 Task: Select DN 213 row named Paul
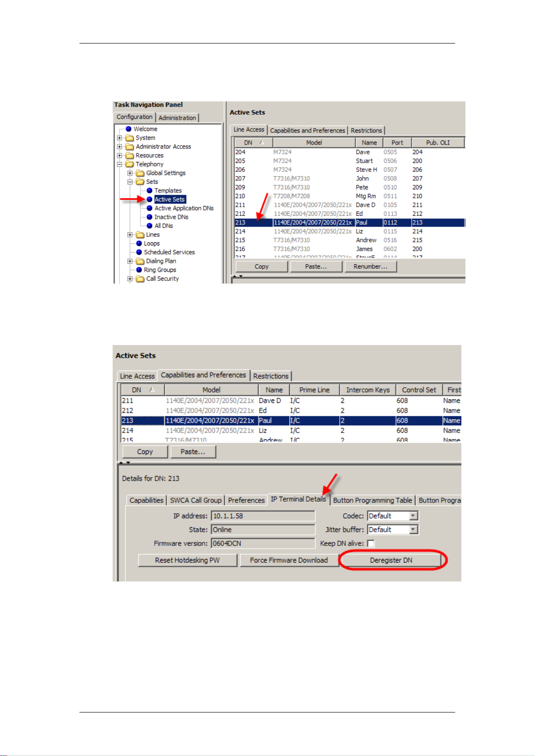coord(350,223)
